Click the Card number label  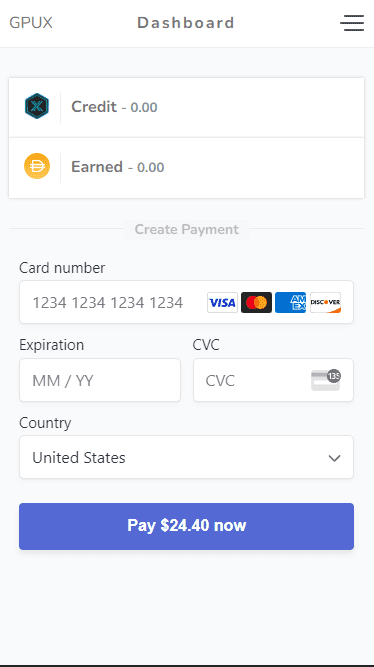[62, 268]
